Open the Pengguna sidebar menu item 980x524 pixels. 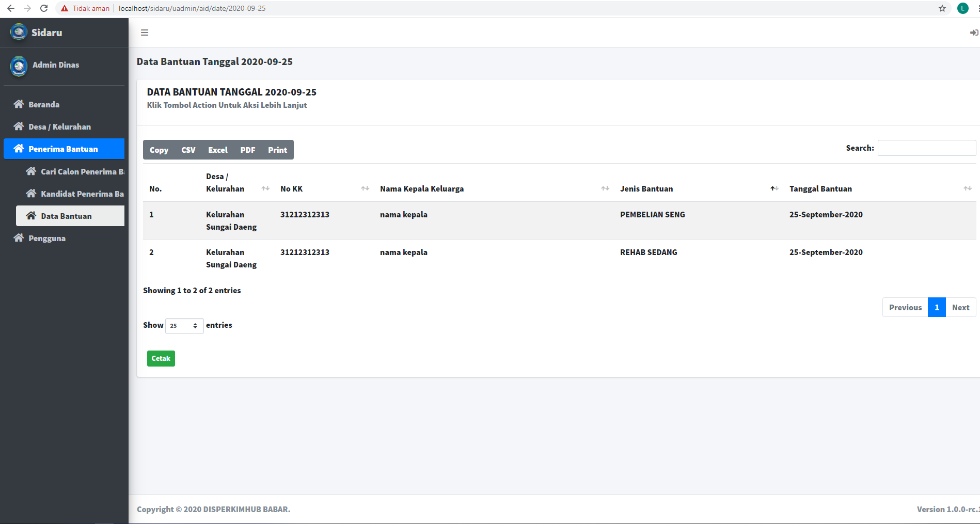pos(47,238)
